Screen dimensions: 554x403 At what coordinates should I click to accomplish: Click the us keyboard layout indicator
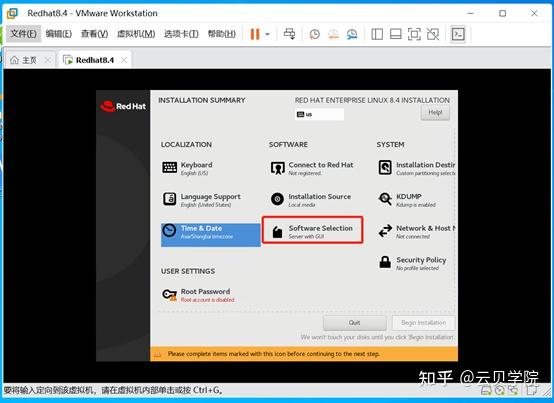coord(319,114)
